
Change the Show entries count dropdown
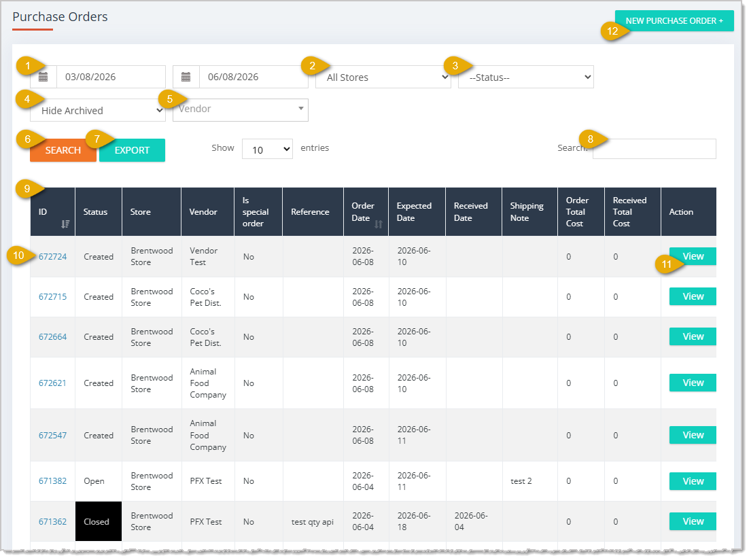click(x=268, y=149)
